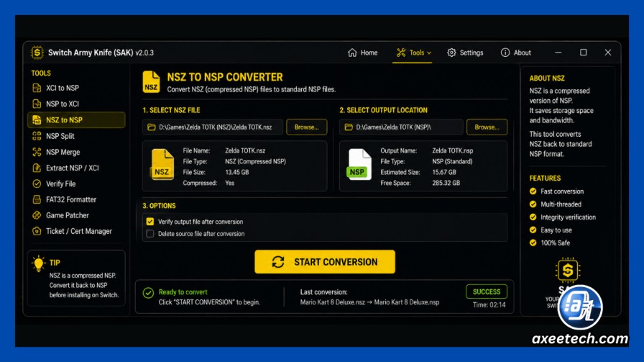Click the Game Patcher icon
Image resolution: width=644 pixels, height=362 pixels.
point(37,215)
